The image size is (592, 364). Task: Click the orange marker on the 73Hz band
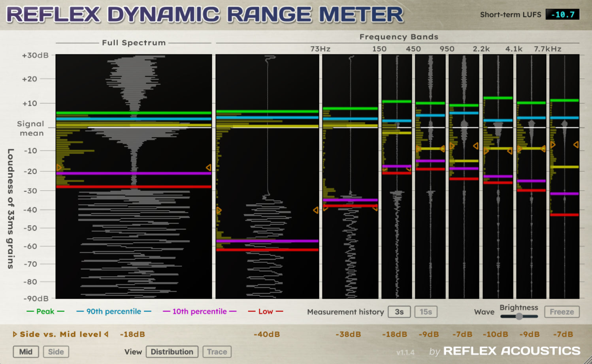click(x=219, y=210)
